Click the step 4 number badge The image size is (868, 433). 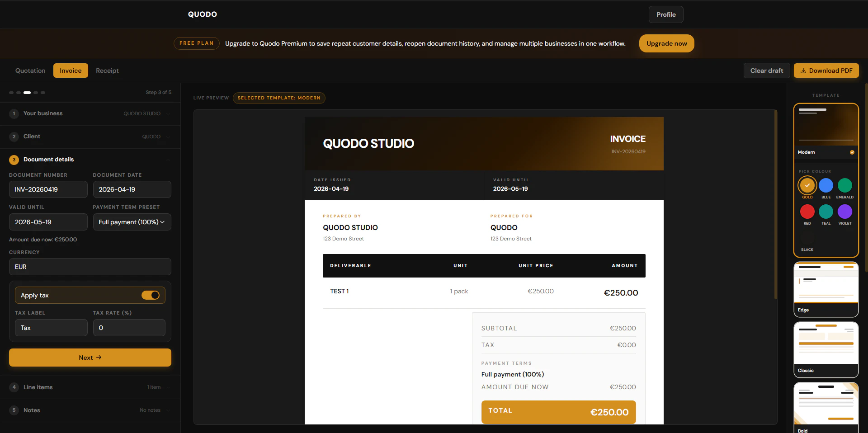[14, 387]
